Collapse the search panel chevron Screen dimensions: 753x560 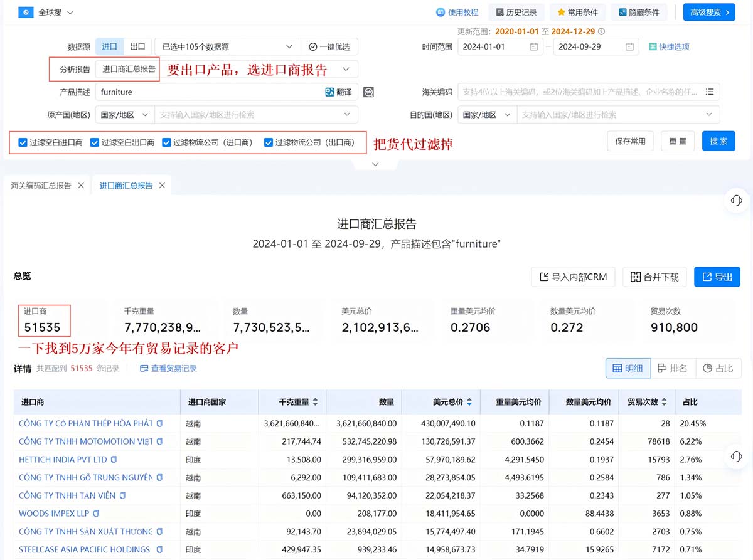click(375, 164)
